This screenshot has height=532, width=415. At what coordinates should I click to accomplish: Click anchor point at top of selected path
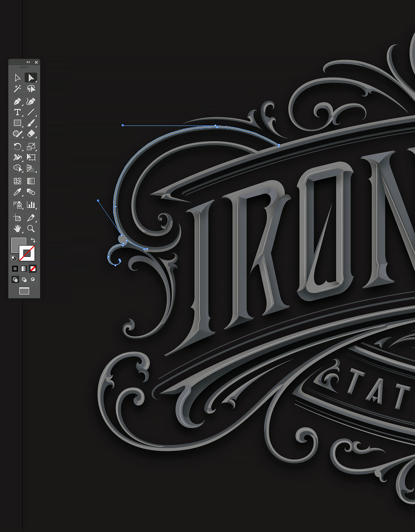216,126
